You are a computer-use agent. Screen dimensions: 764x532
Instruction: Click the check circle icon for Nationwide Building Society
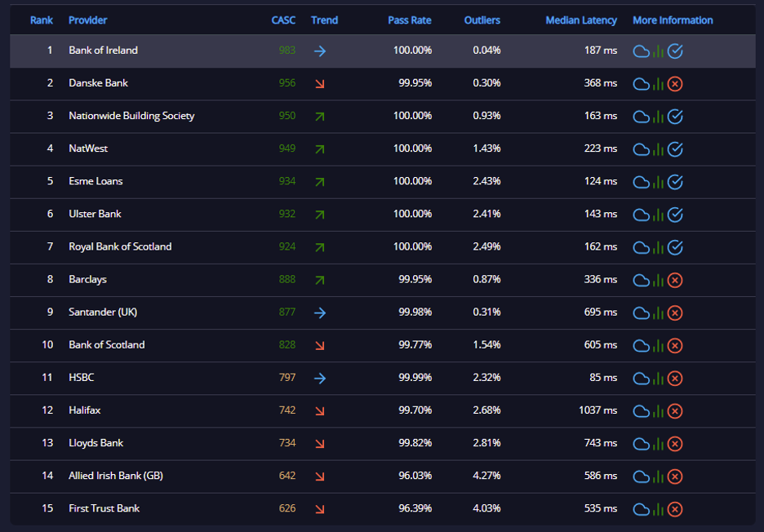[x=675, y=117]
